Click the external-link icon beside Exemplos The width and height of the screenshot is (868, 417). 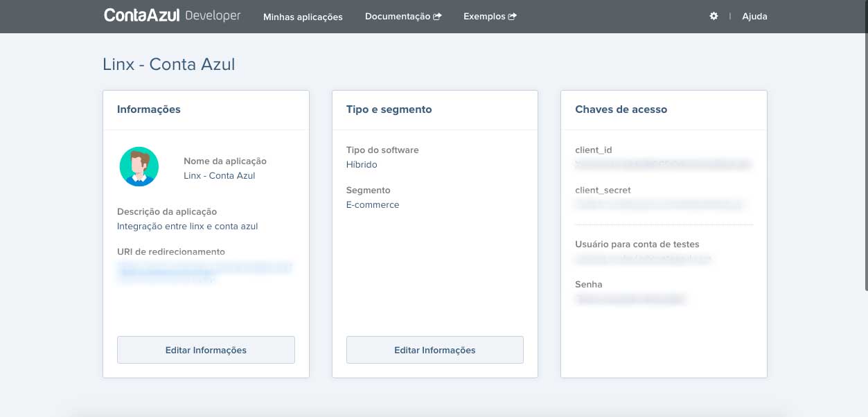tap(513, 17)
